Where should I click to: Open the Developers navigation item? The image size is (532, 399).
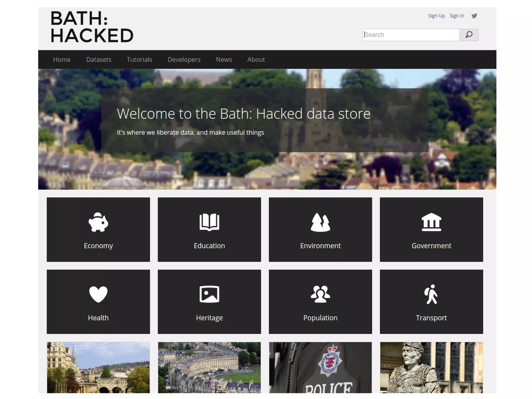[x=184, y=59]
